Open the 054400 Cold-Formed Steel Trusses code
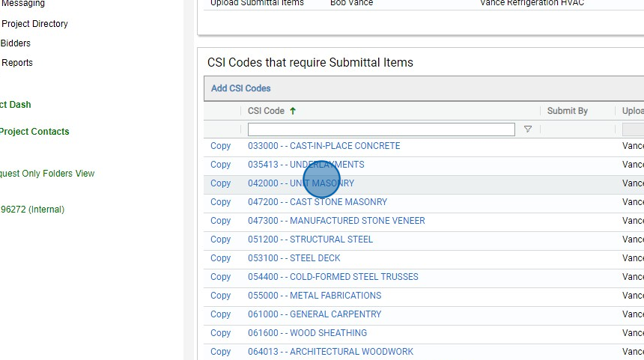The image size is (644, 360). point(333,277)
